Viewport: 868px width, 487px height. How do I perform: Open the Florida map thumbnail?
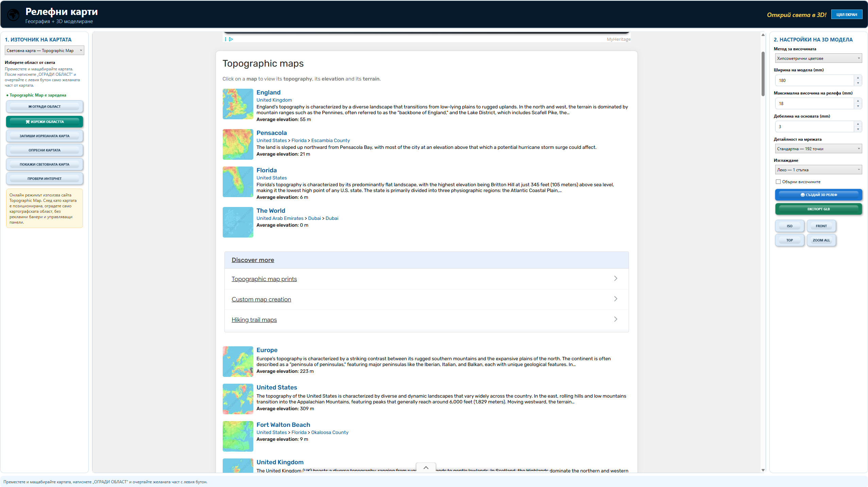point(238,182)
